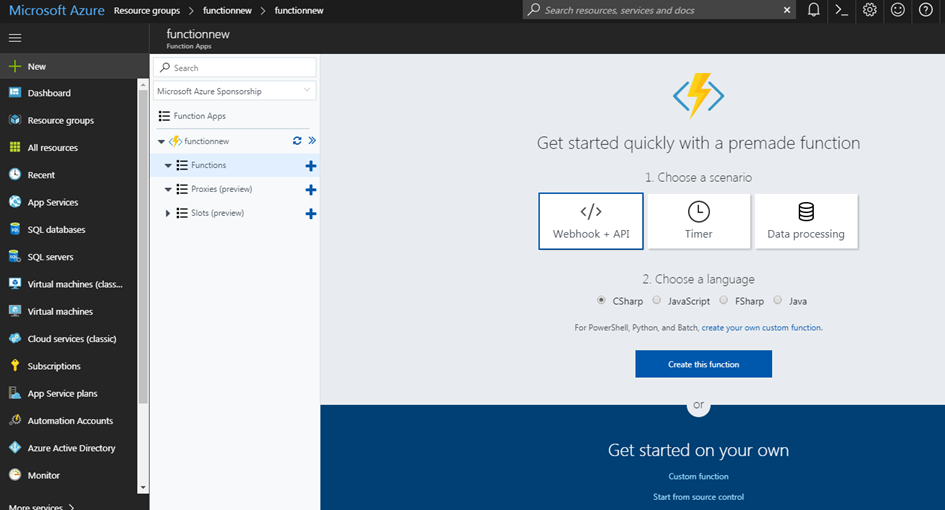The width and height of the screenshot is (945, 510).
Task: Open the notifications bell icon
Action: [x=814, y=10]
